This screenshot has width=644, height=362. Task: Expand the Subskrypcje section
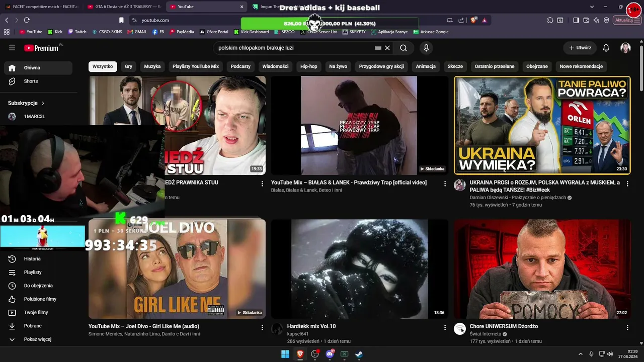pos(27,103)
